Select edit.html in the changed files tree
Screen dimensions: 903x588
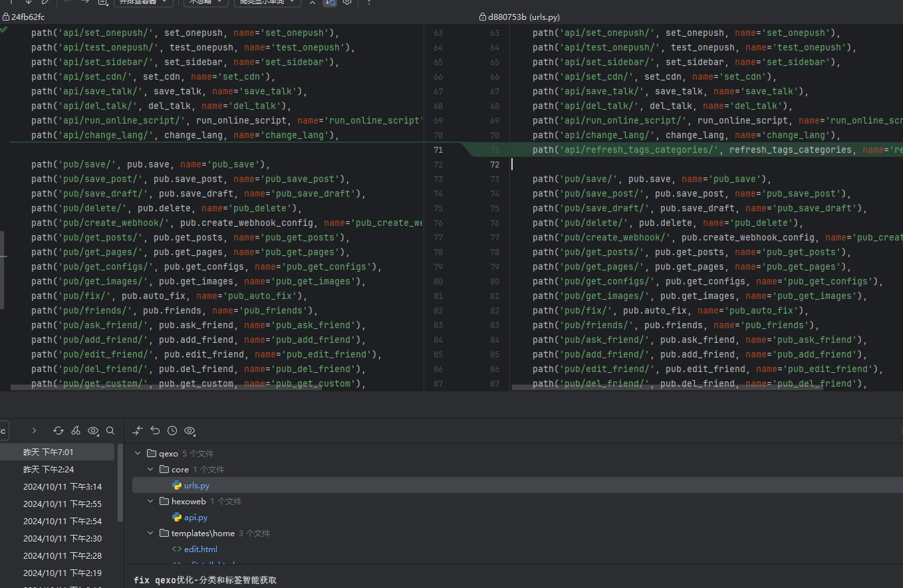coord(200,549)
